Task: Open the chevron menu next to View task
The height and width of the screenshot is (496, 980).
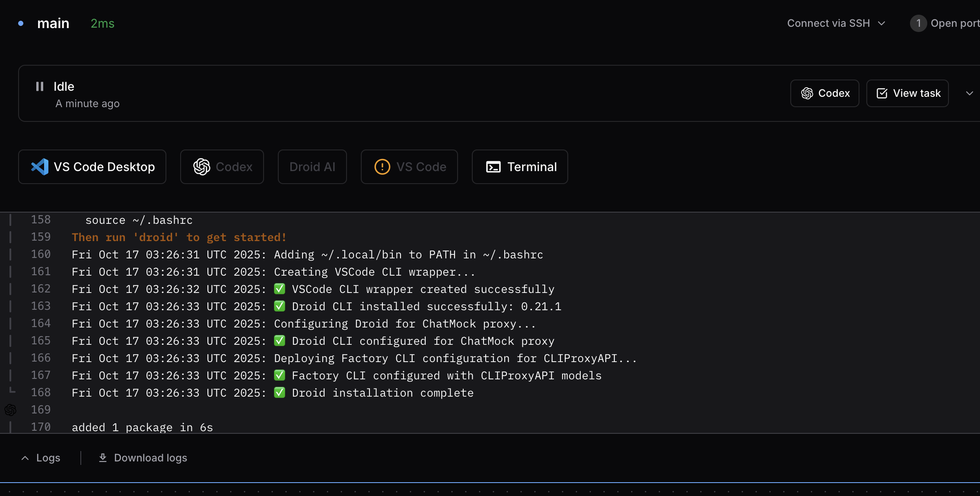Action: [969, 93]
